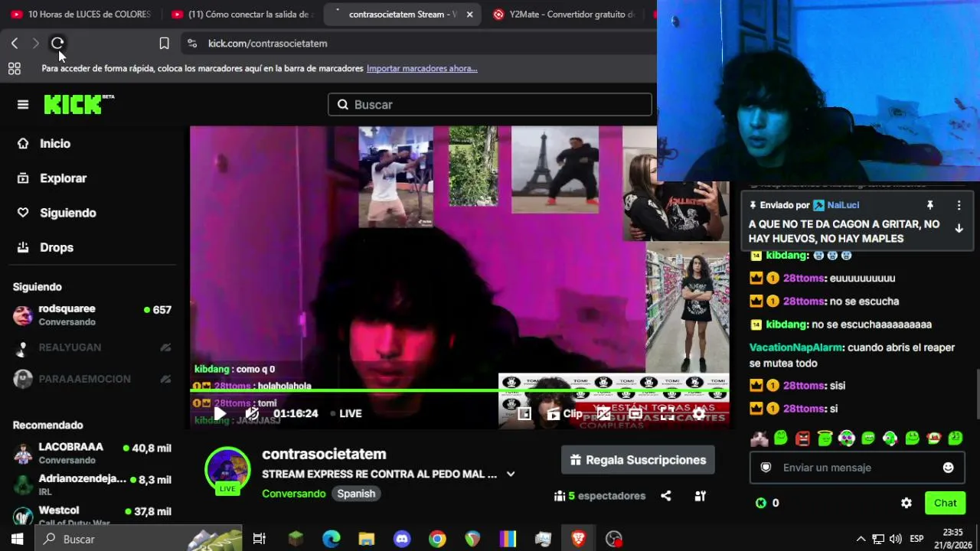
Task: Show hidden system tray icons
Action: (861, 540)
